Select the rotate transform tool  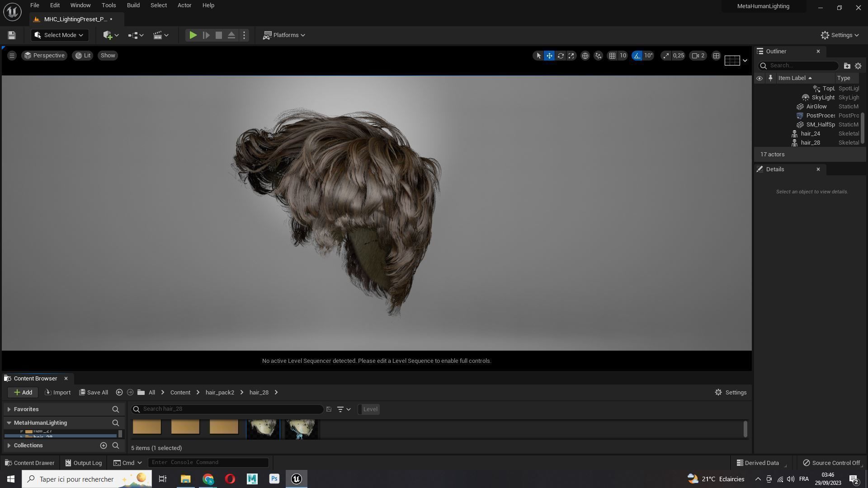pyautogui.click(x=561, y=56)
